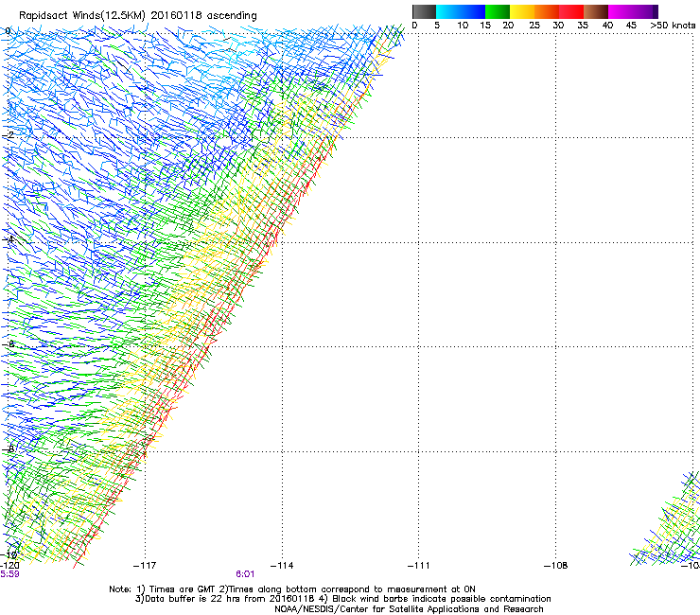
Task: Click the yellow 20-25 knots color segment
Action: [522, 11]
